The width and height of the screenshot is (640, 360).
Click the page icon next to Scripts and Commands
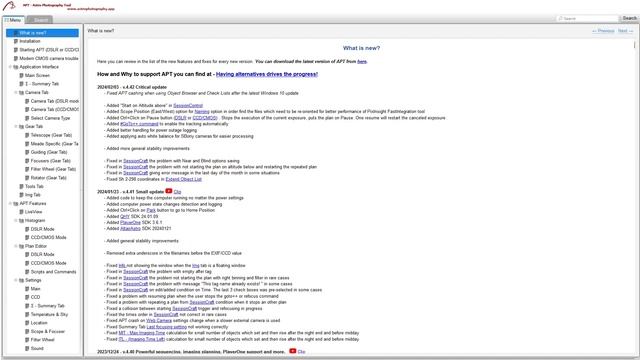pyautogui.click(x=27, y=272)
